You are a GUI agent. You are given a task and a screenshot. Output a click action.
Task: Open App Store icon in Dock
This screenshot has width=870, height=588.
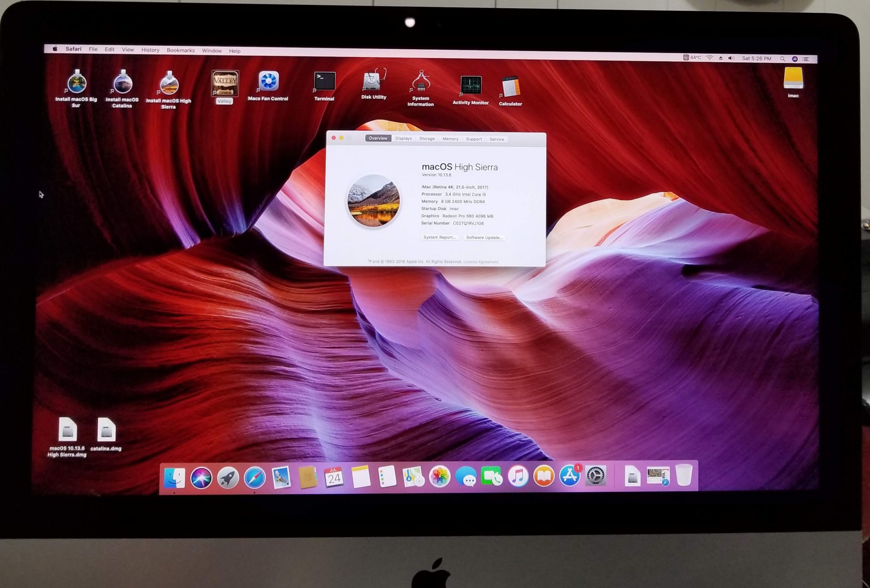click(569, 476)
